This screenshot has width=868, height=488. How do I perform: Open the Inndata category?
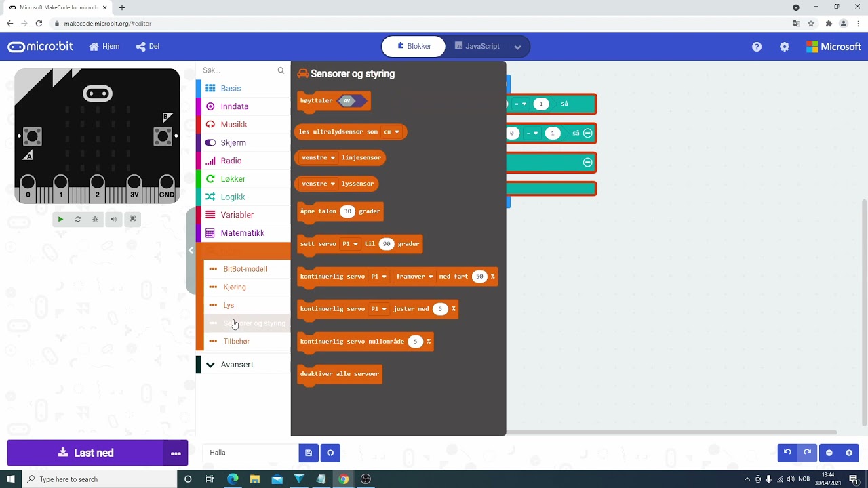click(244, 106)
